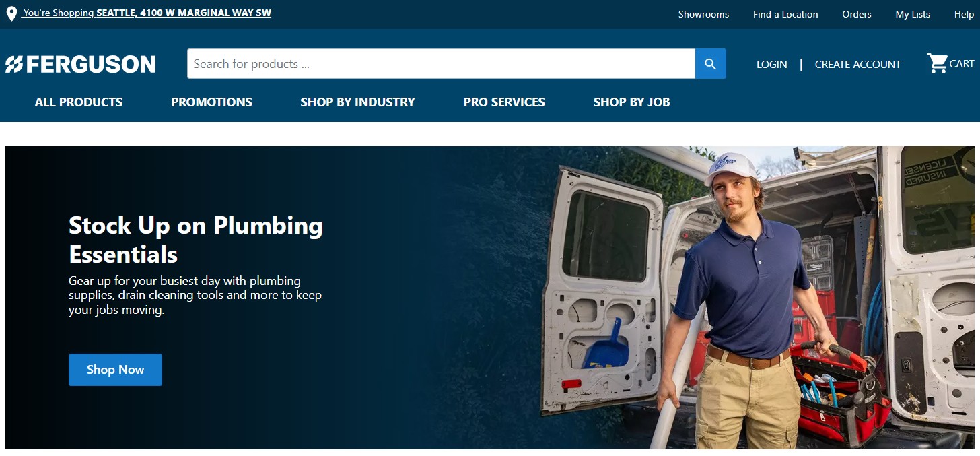
Task: Click the Help link
Action: 964,14
